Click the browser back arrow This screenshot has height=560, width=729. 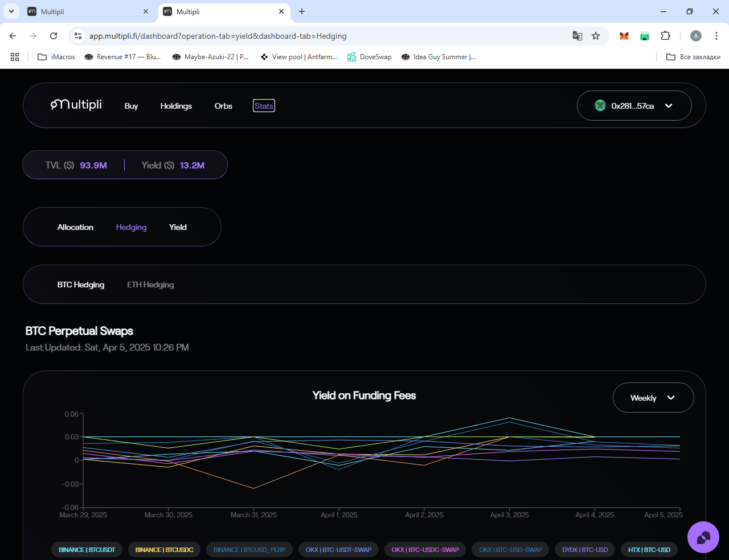[x=13, y=36]
